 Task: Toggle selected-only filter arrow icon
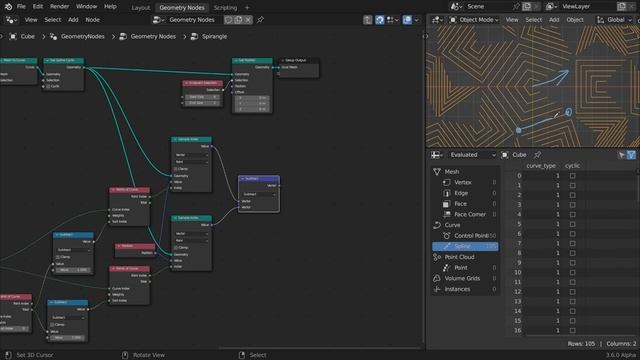click(621, 155)
